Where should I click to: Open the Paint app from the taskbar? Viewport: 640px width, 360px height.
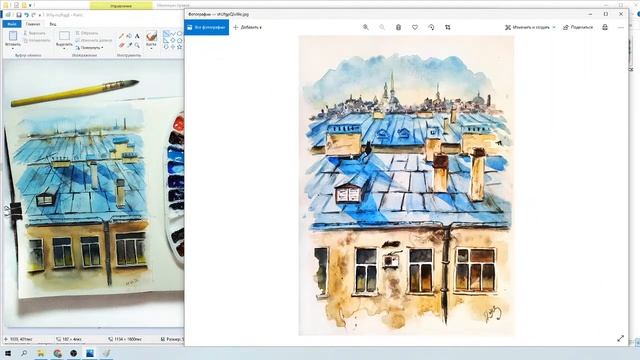tap(106, 353)
